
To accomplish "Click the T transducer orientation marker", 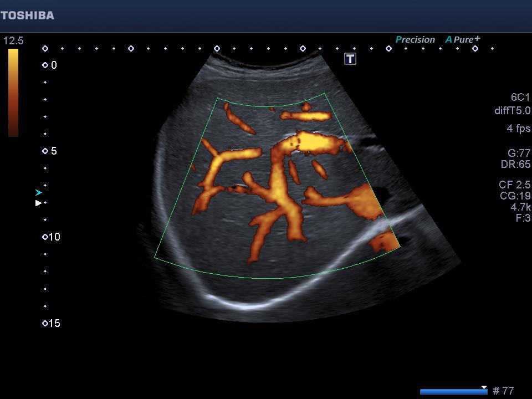I will (350, 59).
